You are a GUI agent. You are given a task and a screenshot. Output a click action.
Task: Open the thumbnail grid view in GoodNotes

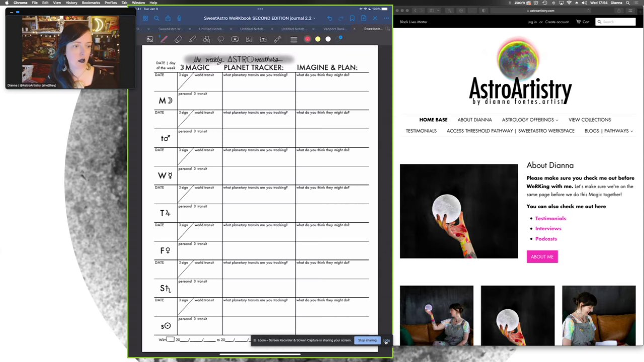[145, 18]
